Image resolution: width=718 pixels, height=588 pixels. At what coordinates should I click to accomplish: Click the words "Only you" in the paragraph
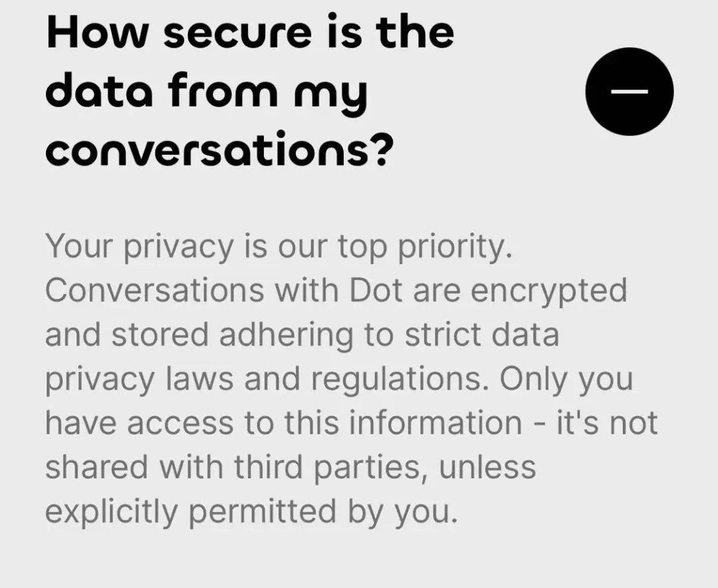pos(566,381)
